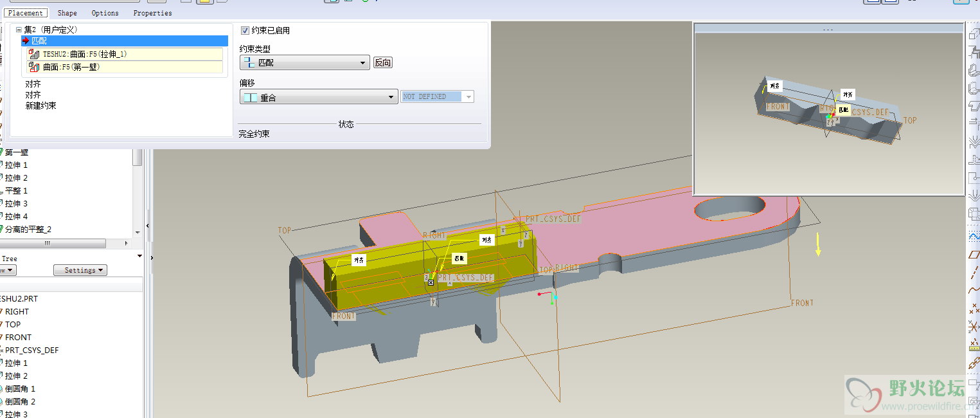Toggle the 约束已启用 checkbox

point(245,30)
